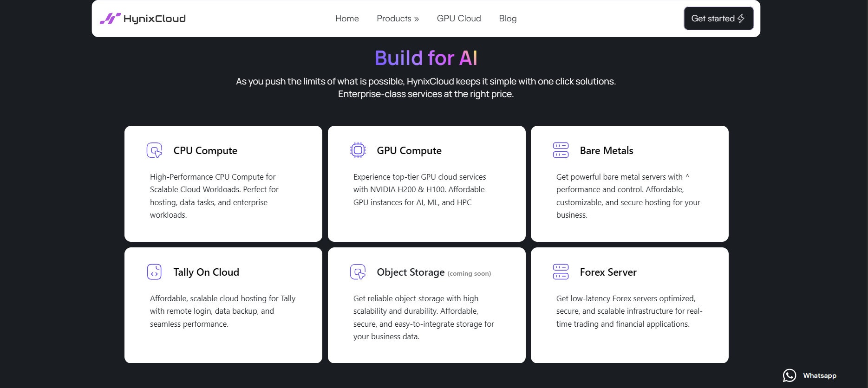Open the Blog link
Viewport: 868px width, 388px height.
click(508, 19)
